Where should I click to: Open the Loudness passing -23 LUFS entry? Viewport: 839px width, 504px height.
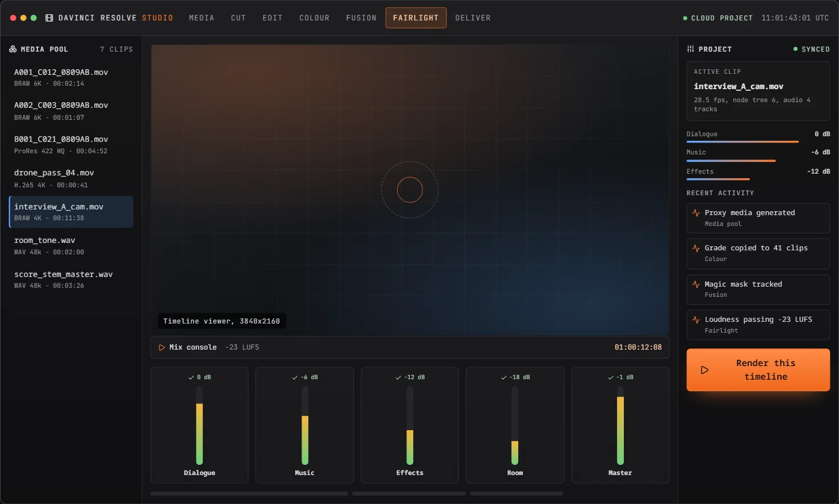tap(758, 325)
